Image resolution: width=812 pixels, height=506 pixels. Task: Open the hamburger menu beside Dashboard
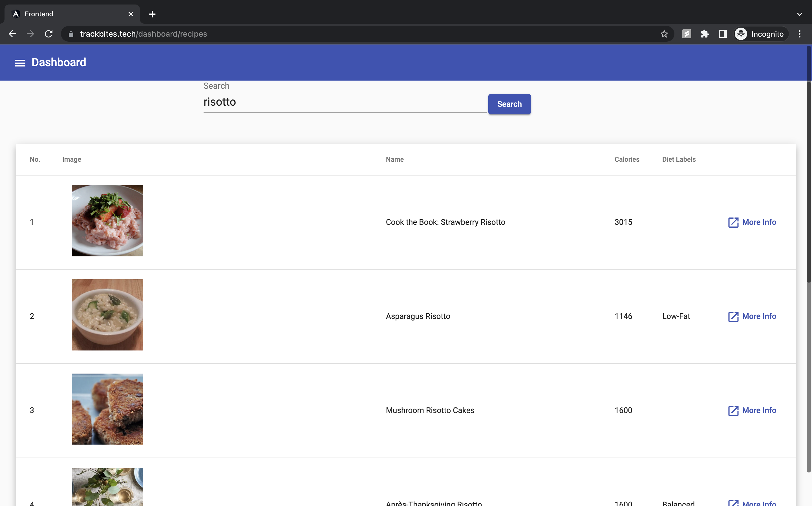pyautogui.click(x=20, y=63)
